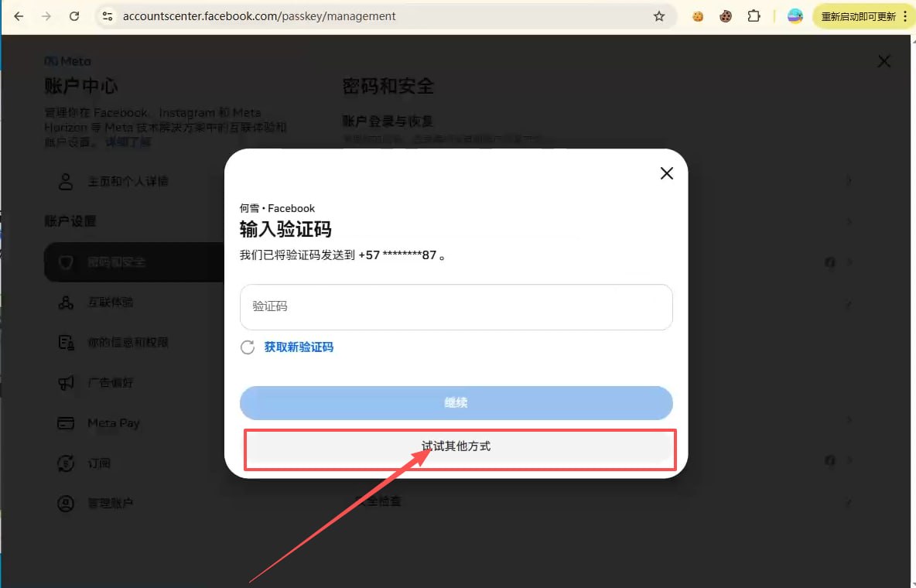Click the first cookie extension icon
This screenshot has width=916, height=588.
click(x=698, y=16)
